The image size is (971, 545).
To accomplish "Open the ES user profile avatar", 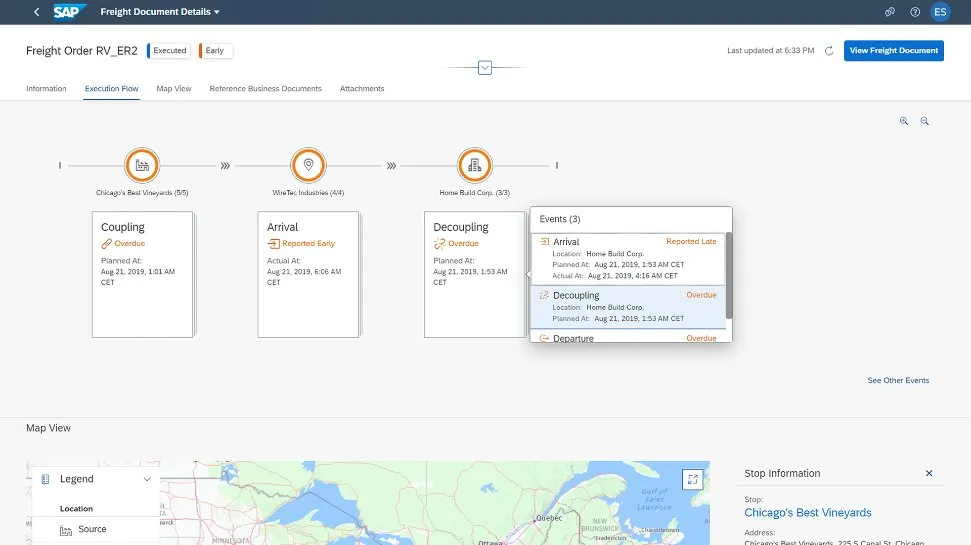I will (x=940, y=12).
